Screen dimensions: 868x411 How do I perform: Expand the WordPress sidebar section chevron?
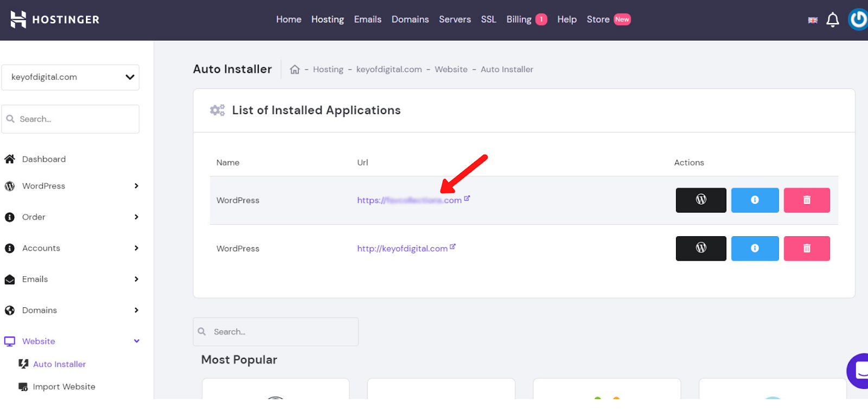coord(136,186)
